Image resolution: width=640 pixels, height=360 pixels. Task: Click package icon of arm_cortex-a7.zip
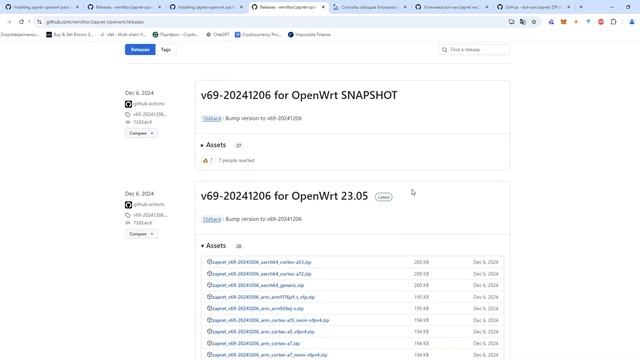point(209,343)
